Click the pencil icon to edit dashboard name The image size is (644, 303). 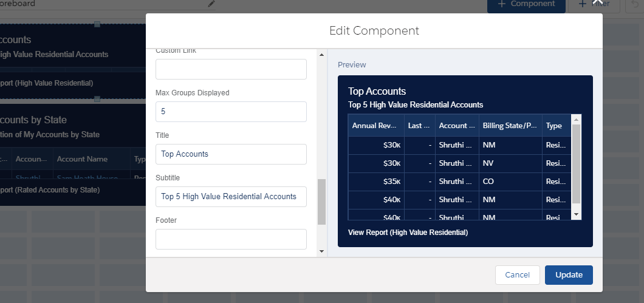tap(211, 4)
